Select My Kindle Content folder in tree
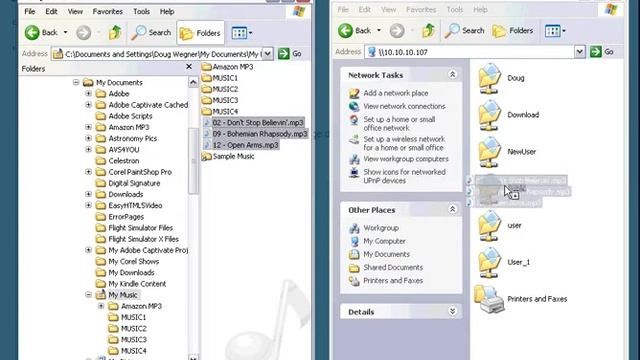 137,284
